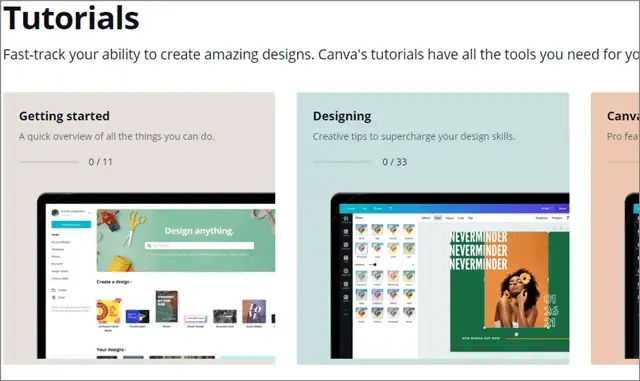
Task: Open the partially visible Canva Pro card
Action: point(615,228)
